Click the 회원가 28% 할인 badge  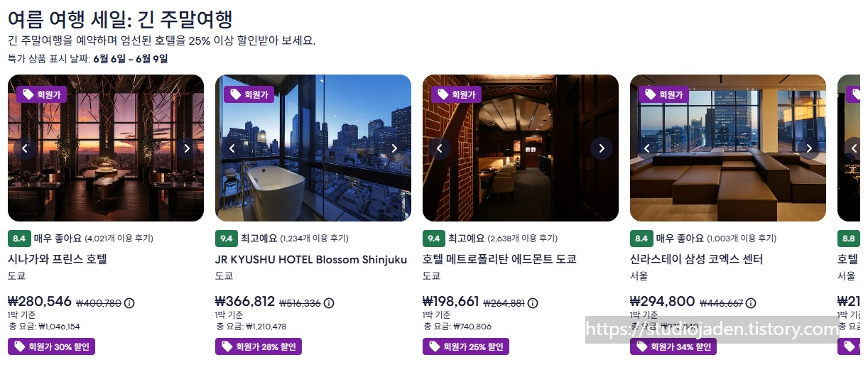(259, 346)
